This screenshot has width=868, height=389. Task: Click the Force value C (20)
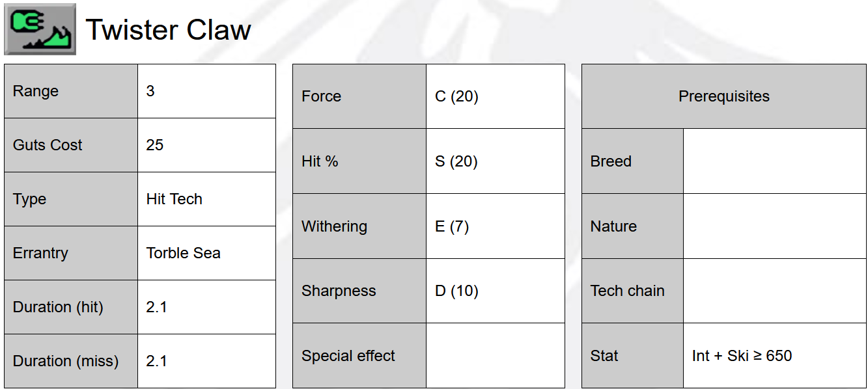[x=495, y=96]
